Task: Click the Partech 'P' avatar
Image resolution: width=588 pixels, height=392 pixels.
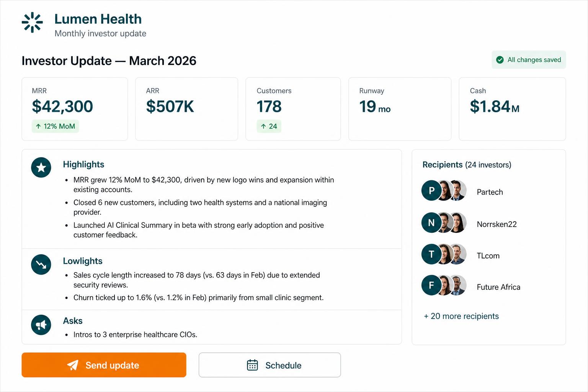Action: [431, 191]
